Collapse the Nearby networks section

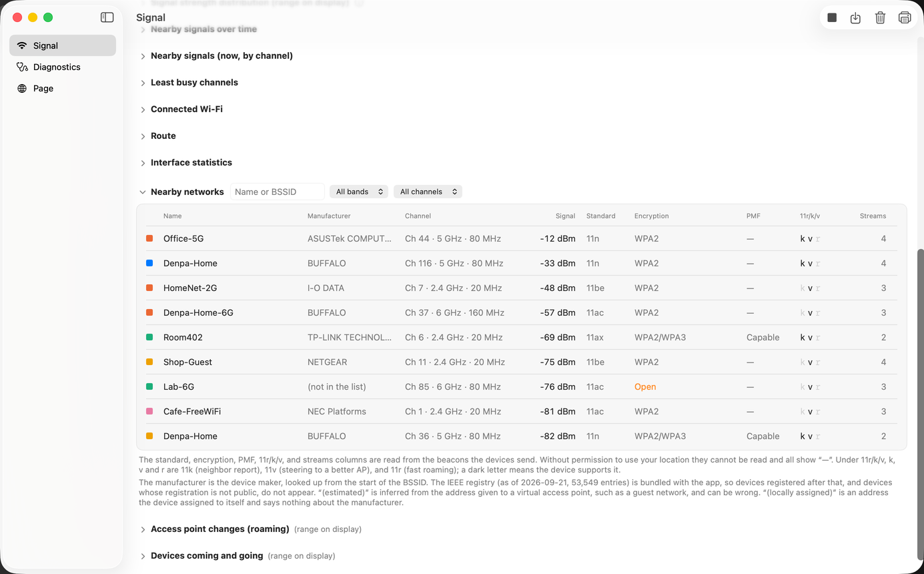[143, 192]
